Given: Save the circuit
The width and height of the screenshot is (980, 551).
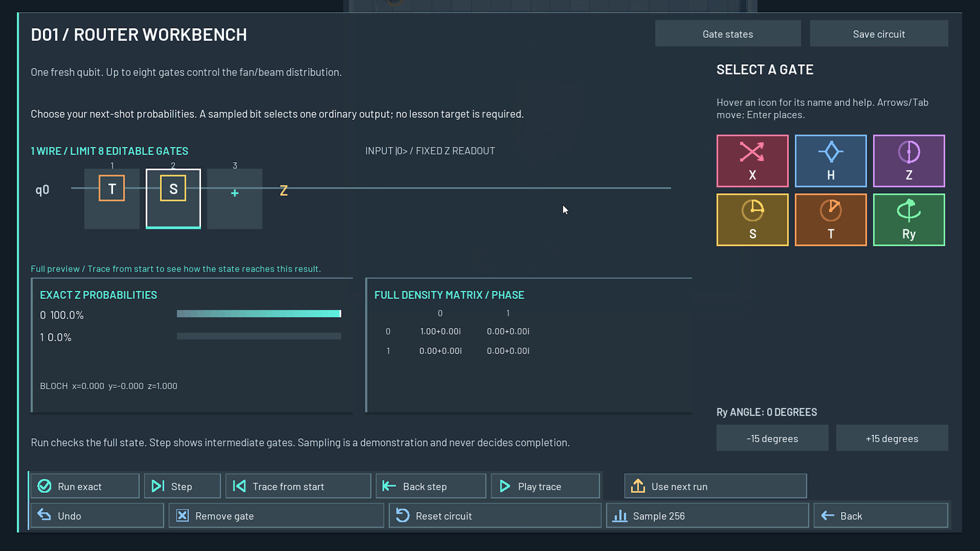Looking at the screenshot, I should pos(879,34).
